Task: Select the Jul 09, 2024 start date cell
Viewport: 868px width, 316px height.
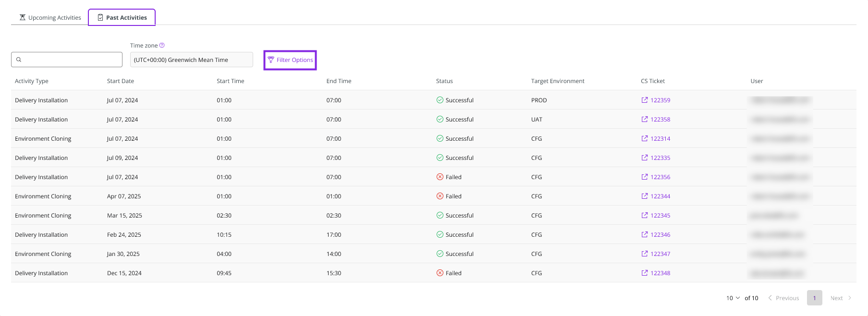Action: 122,158
